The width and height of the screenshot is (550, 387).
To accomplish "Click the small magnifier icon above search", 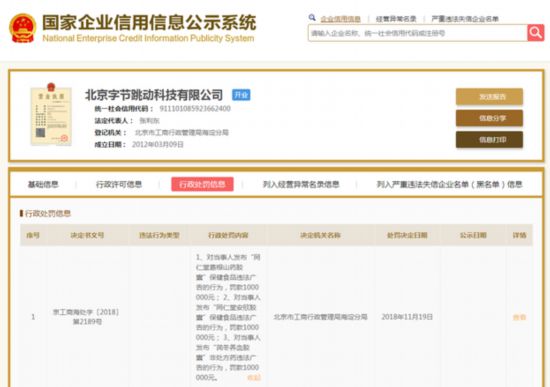I will click(x=312, y=18).
